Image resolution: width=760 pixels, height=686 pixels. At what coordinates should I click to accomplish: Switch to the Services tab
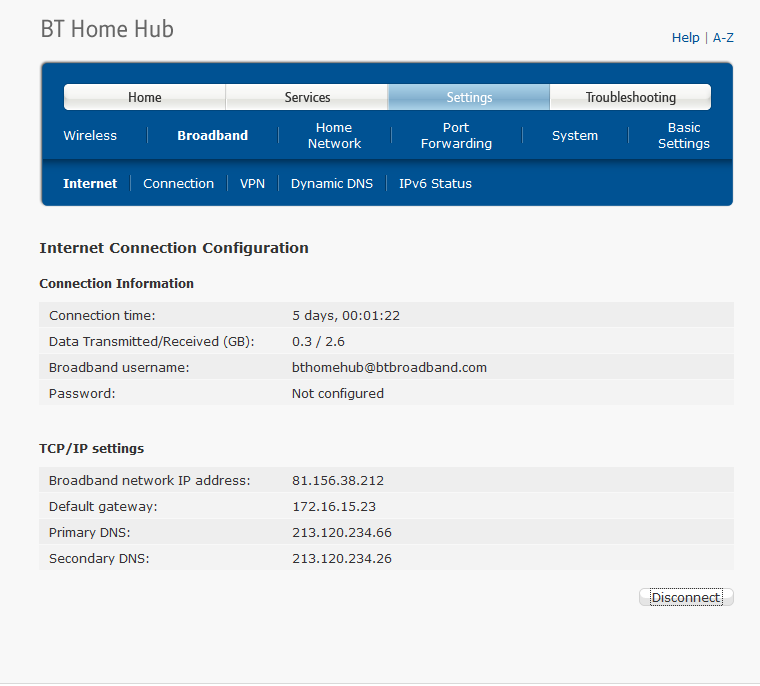pos(307,97)
